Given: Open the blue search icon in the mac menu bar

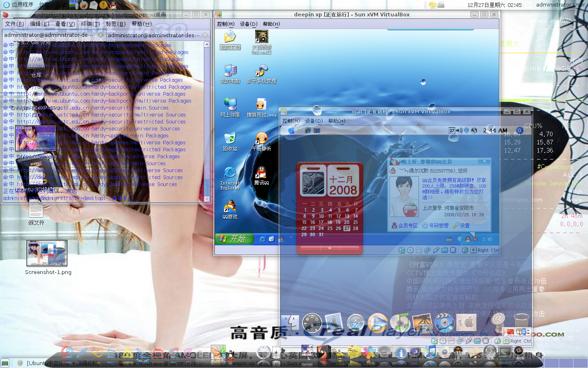Looking at the screenshot, I should [x=519, y=130].
